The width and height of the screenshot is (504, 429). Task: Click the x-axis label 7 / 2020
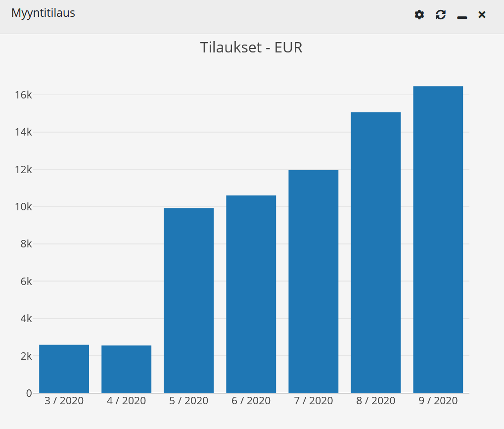313,401
